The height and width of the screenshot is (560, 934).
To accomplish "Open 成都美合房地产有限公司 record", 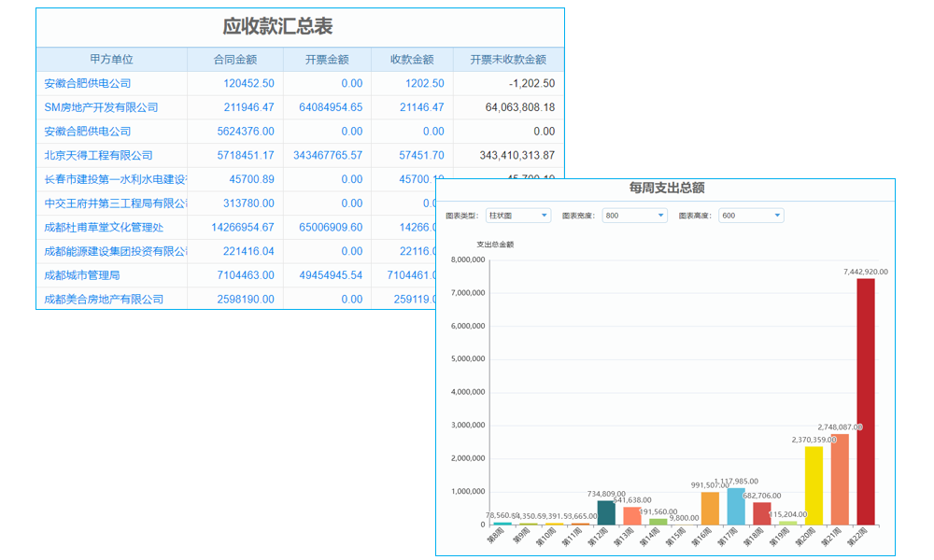I will click(103, 299).
